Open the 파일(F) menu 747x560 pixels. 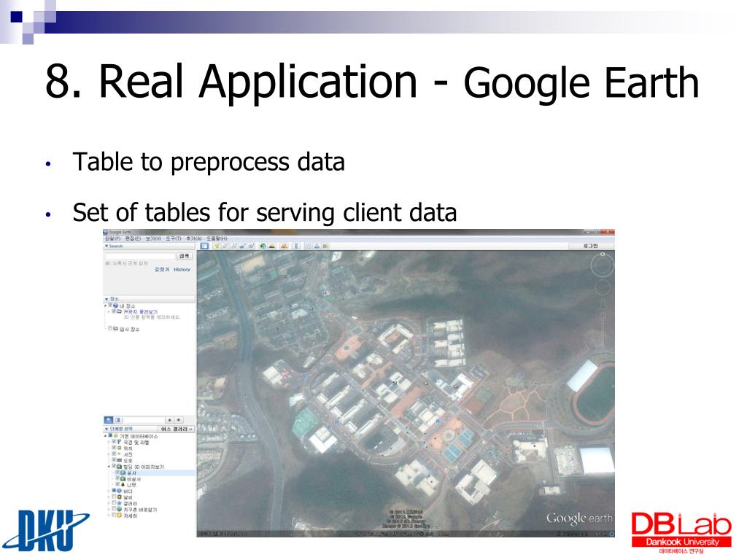click(x=113, y=238)
